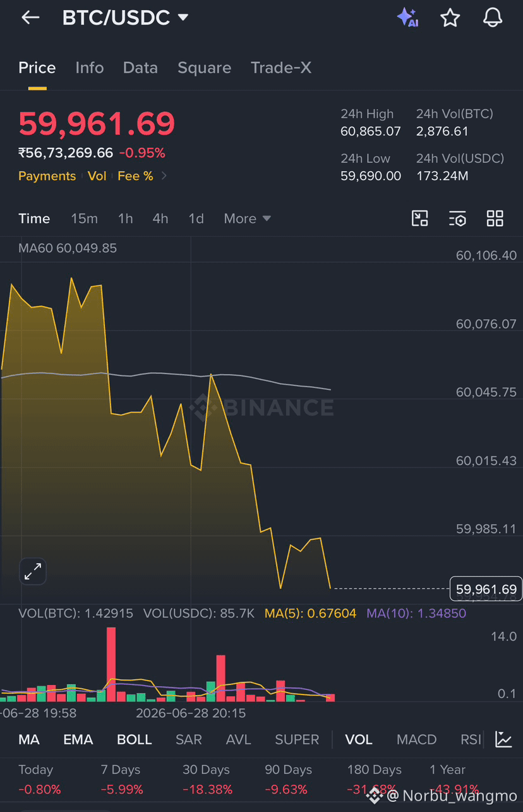
Task: Click the MA60 60,049.85 label
Action: pyautogui.click(x=68, y=248)
